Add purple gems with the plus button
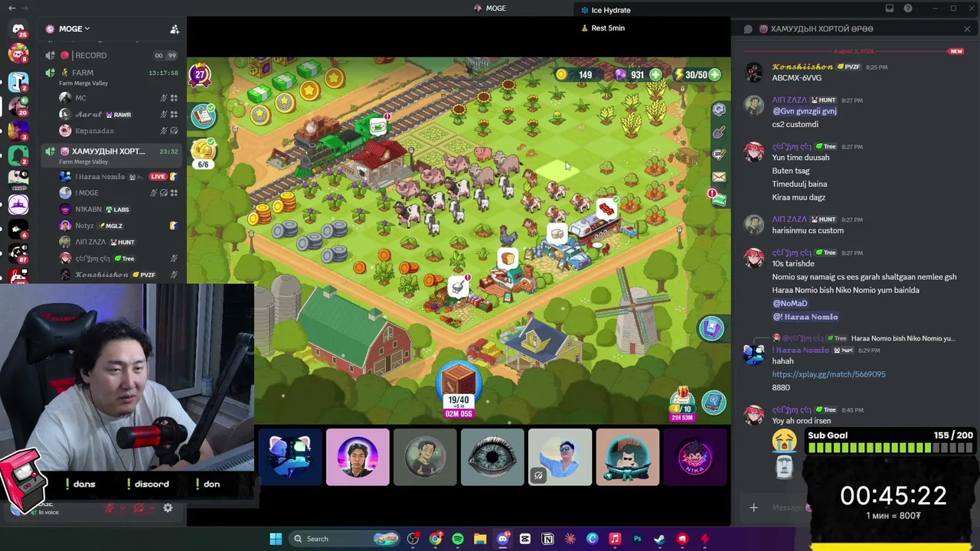This screenshot has width=980, height=551. pos(655,74)
